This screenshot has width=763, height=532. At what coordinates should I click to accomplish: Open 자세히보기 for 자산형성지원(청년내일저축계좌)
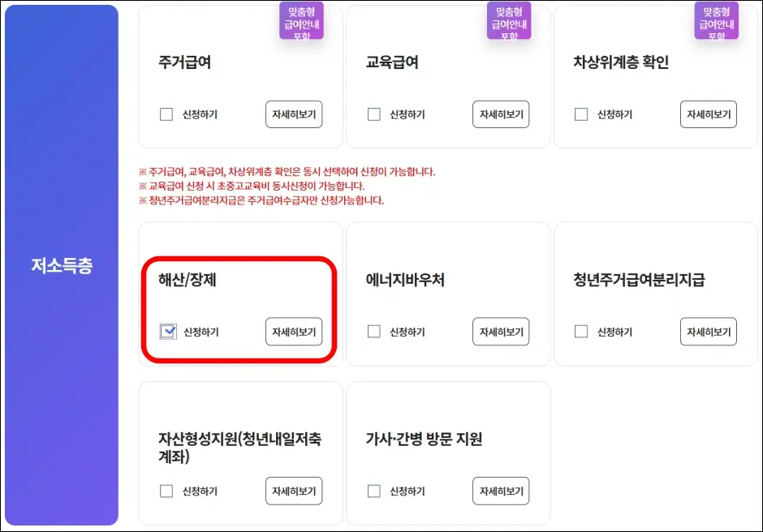pyautogui.click(x=294, y=491)
